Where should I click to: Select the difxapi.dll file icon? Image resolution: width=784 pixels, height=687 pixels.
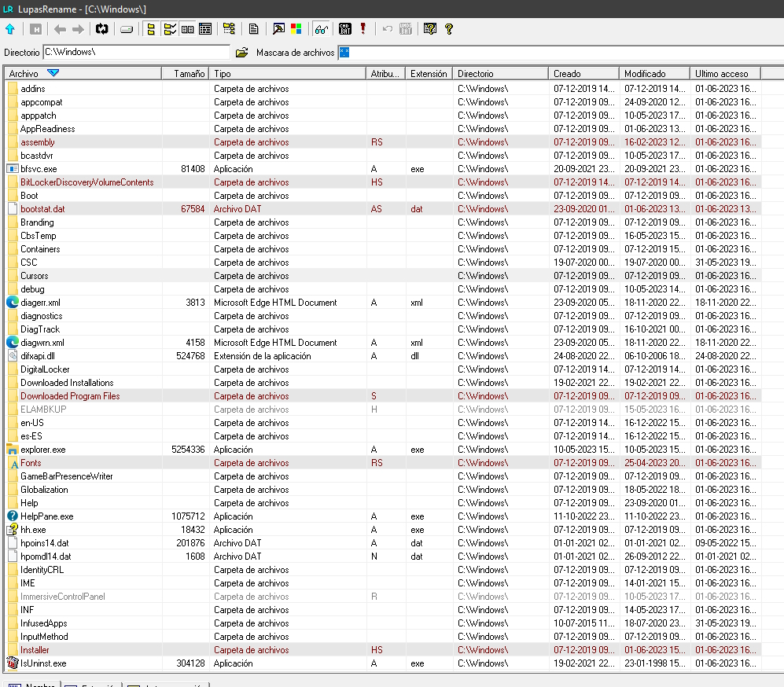pos(13,356)
